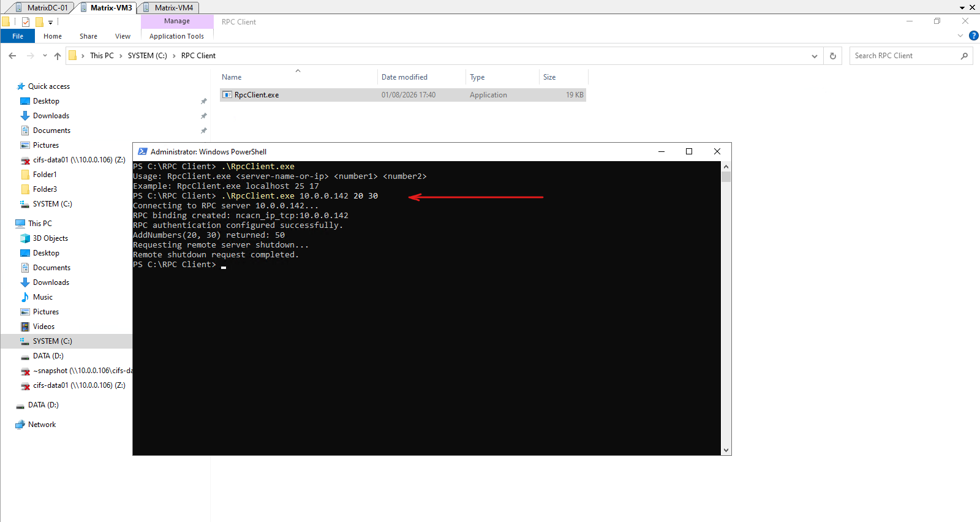This screenshot has height=522, width=980.
Task: Expand the address bar history dropdown
Action: [x=815, y=56]
